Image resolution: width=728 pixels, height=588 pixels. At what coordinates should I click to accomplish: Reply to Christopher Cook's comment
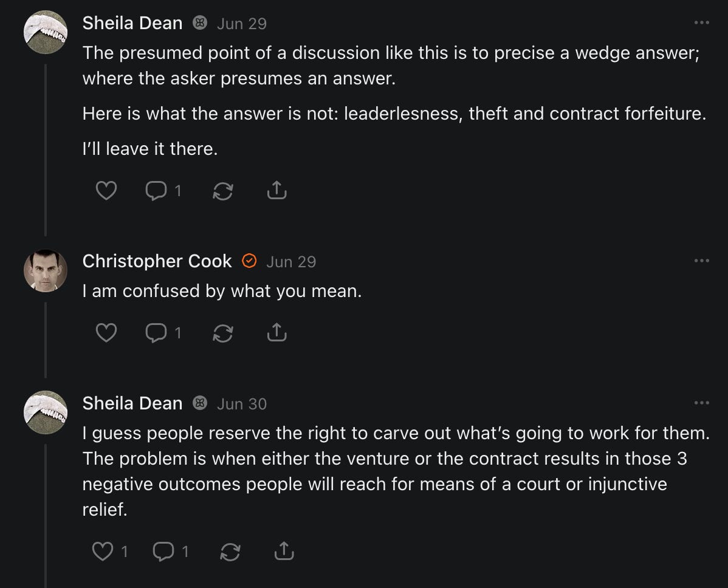(x=156, y=333)
